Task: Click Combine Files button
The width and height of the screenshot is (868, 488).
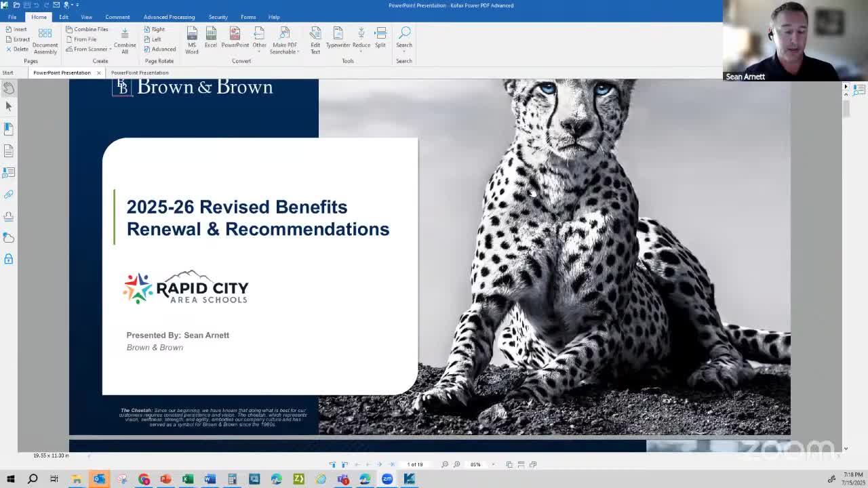Action: [x=87, y=29]
